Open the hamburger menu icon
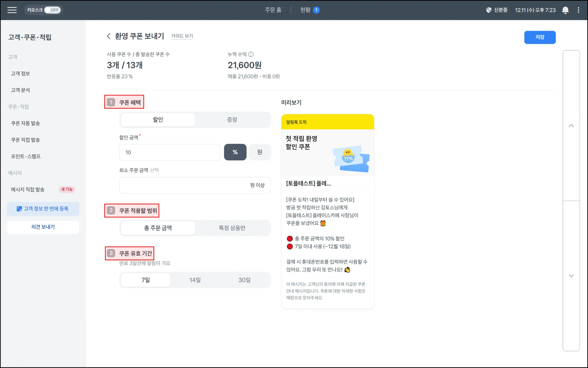 (12, 10)
